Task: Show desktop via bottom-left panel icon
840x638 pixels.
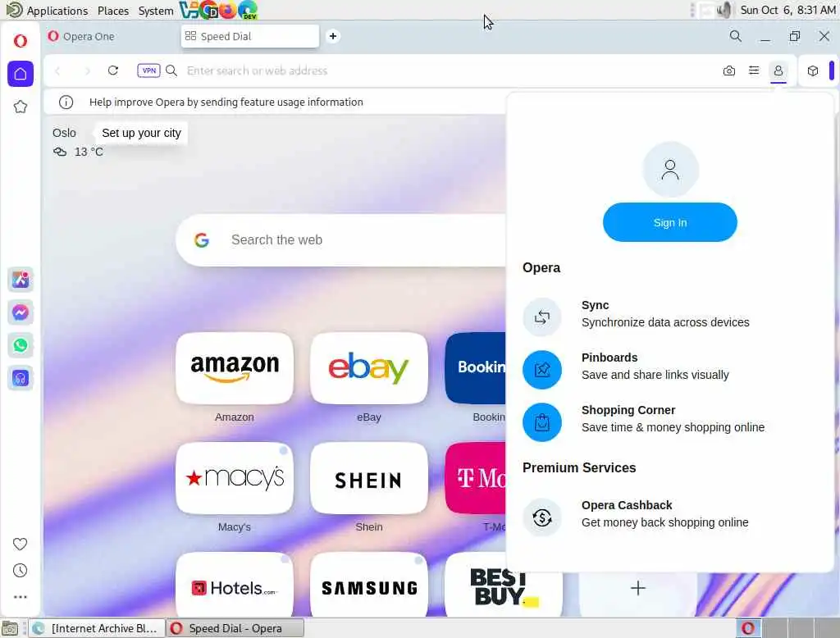Action: 10,628
